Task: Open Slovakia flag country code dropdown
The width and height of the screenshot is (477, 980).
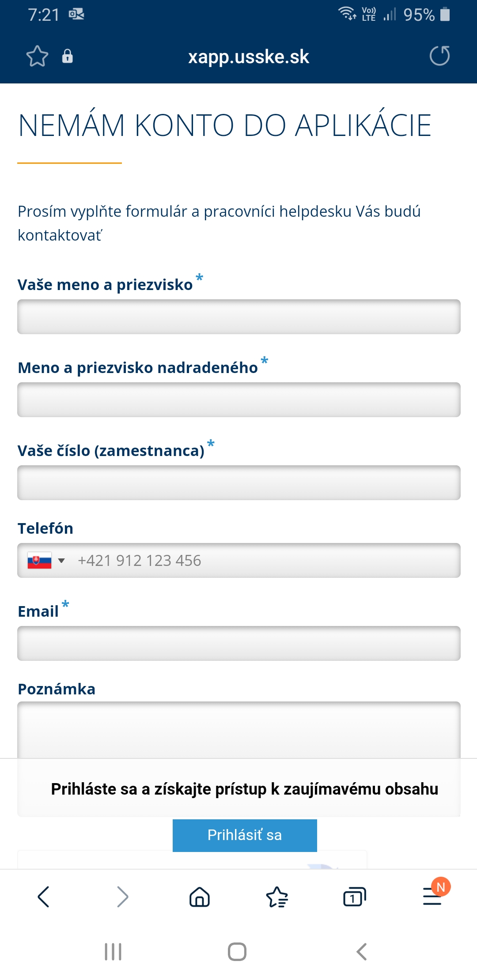Action: pyautogui.click(x=46, y=561)
